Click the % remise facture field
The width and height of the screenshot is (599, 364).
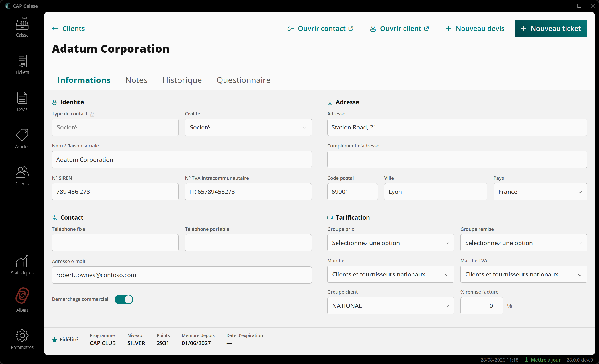tap(482, 306)
